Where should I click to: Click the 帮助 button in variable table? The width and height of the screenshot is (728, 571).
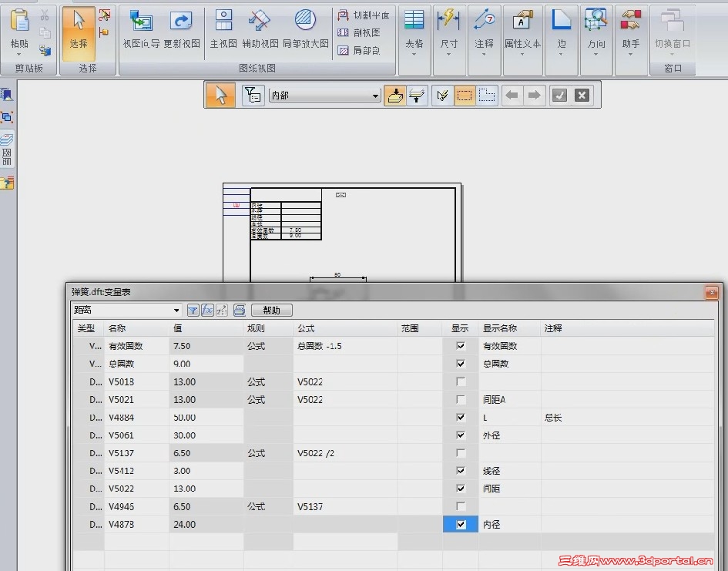click(x=272, y=310)
